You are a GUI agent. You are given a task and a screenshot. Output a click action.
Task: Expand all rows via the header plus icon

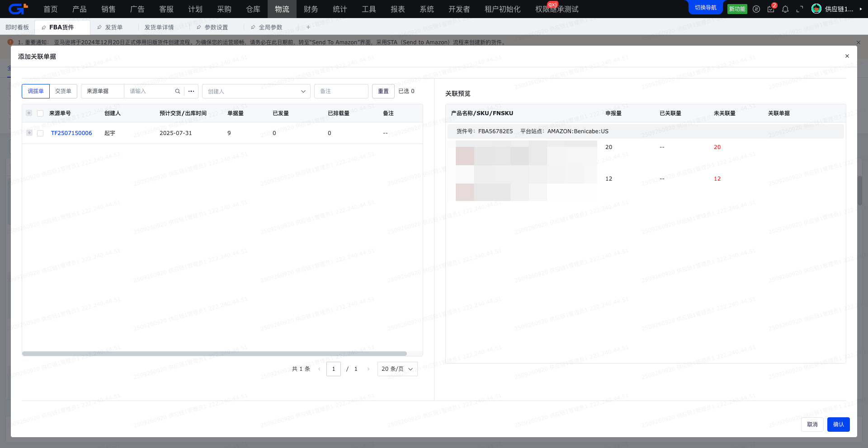[29, 113]
